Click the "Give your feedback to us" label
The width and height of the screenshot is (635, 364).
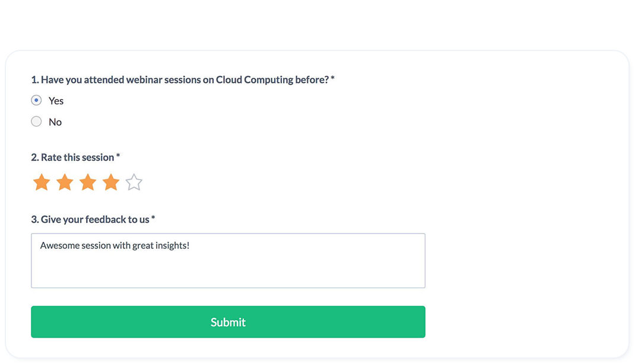pyautogui.click(x=95, y=220)
